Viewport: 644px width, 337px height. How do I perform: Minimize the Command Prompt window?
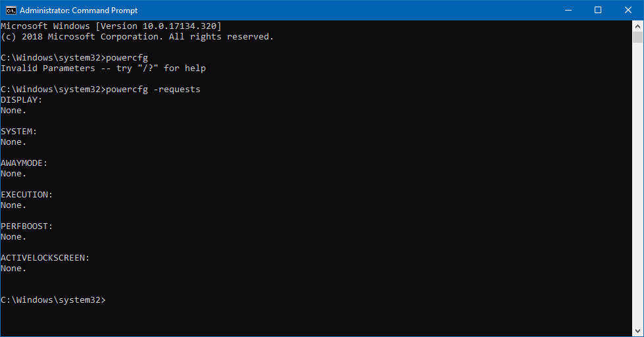[568, 11]
